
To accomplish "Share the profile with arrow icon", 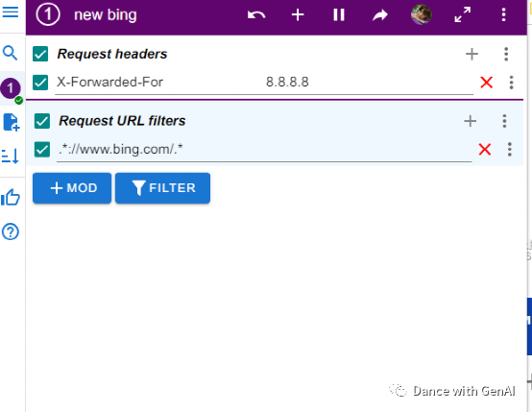I will coord(380,15).
